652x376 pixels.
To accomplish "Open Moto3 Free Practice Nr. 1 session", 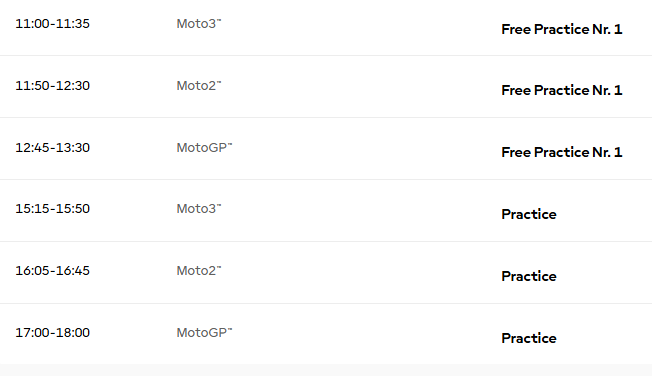I will [562, 29].
